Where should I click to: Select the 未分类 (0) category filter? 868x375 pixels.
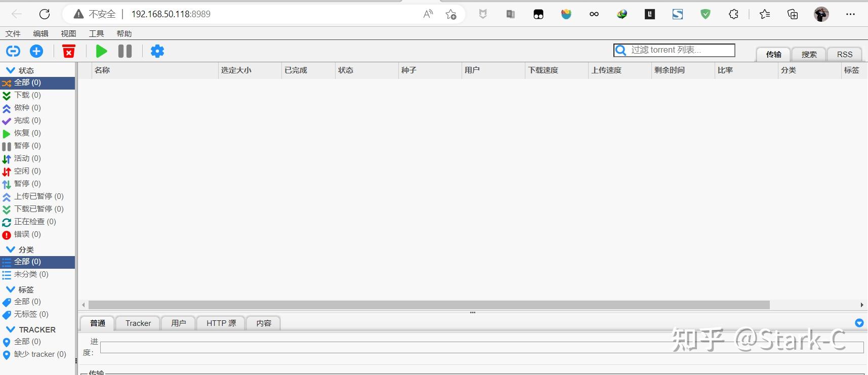37,274
